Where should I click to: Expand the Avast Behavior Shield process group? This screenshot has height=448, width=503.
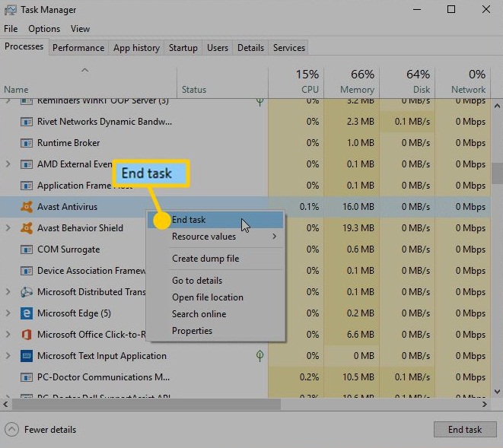tap(8, 228)
